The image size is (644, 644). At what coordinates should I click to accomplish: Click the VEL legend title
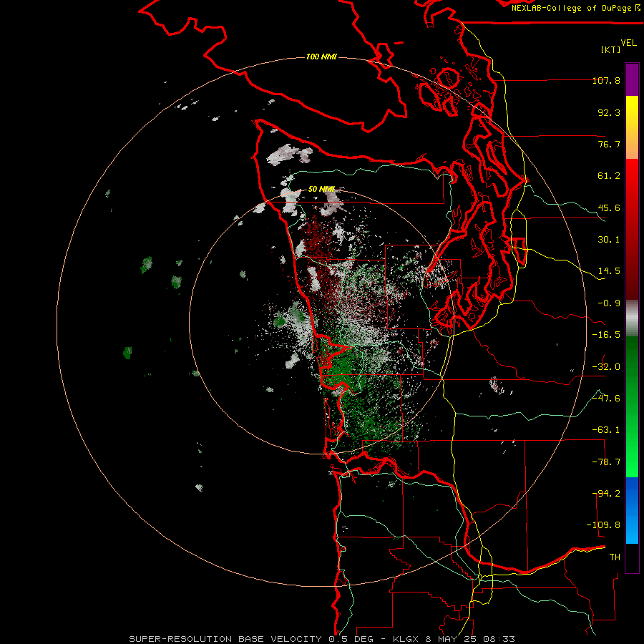628,43
